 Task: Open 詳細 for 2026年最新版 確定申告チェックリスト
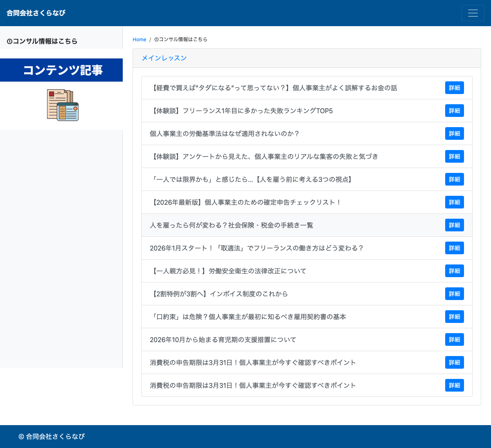point(454,202)
